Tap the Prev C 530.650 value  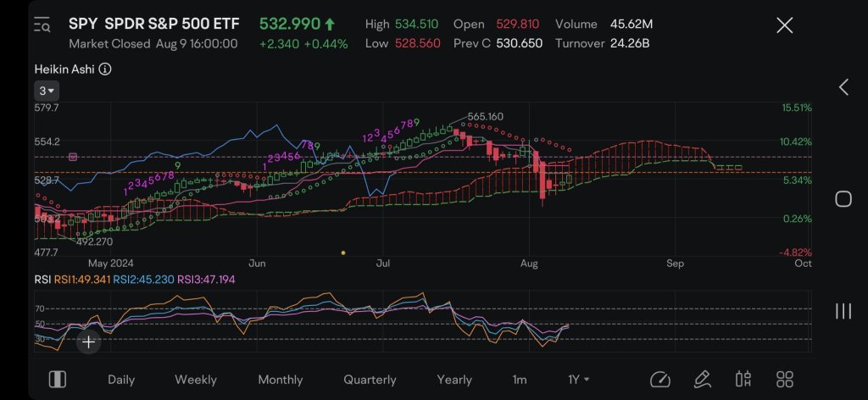coord(520,43)
